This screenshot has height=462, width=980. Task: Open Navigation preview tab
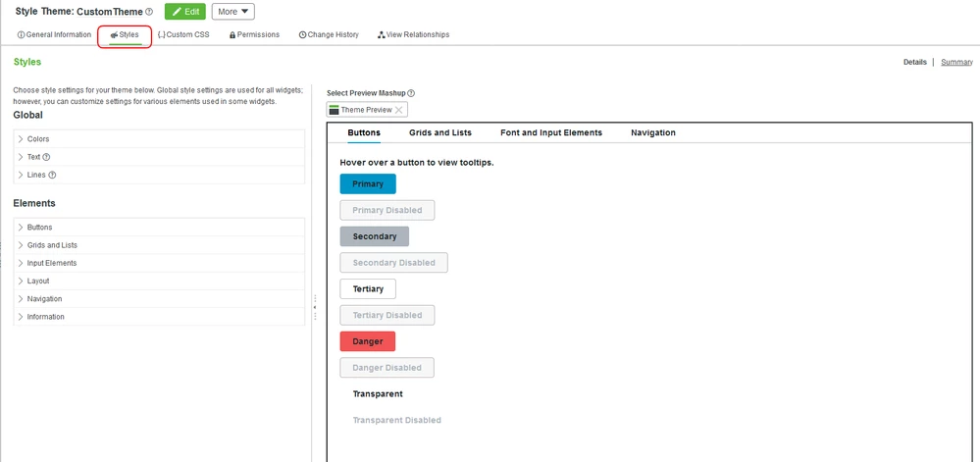coord(653,132)
